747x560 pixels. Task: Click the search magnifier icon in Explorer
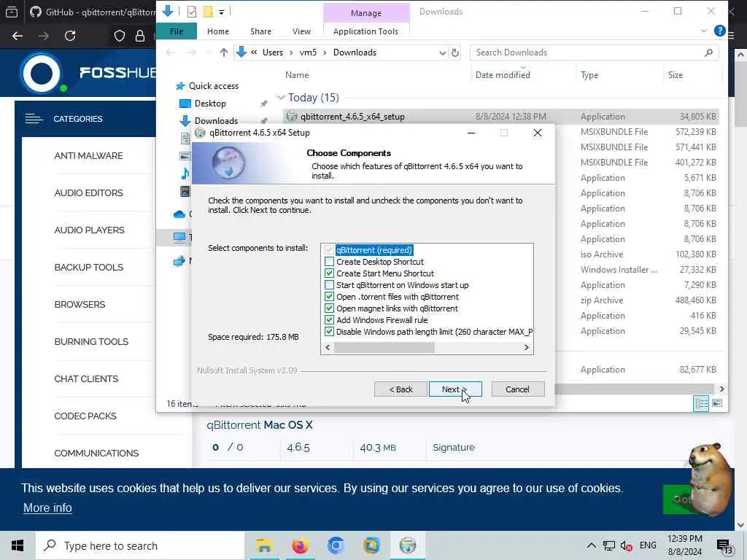(709, 52)
